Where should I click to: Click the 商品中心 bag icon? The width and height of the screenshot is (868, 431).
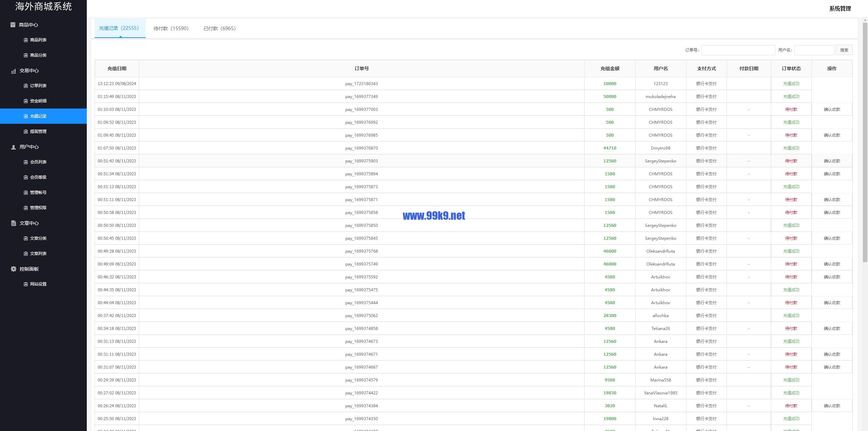[x=13, y=25]
